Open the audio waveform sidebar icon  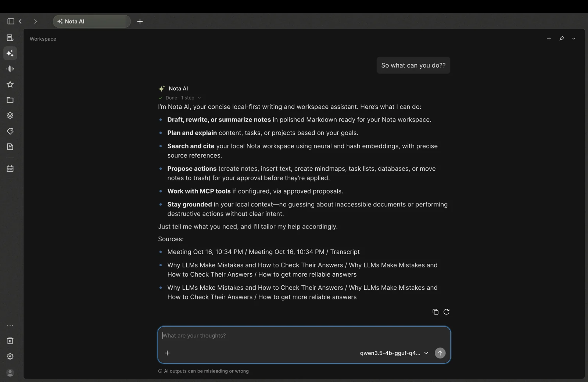click(x=10, y=69)
